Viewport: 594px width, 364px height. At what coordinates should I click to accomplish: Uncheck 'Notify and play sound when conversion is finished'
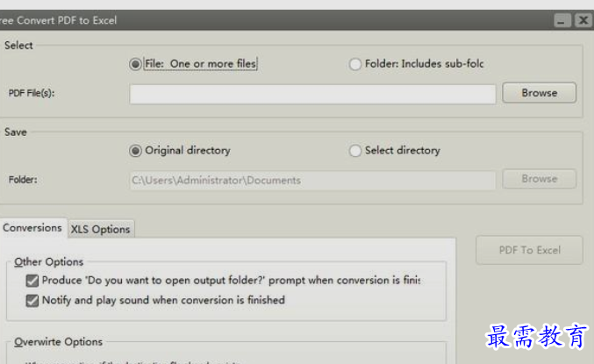[32, 300]
